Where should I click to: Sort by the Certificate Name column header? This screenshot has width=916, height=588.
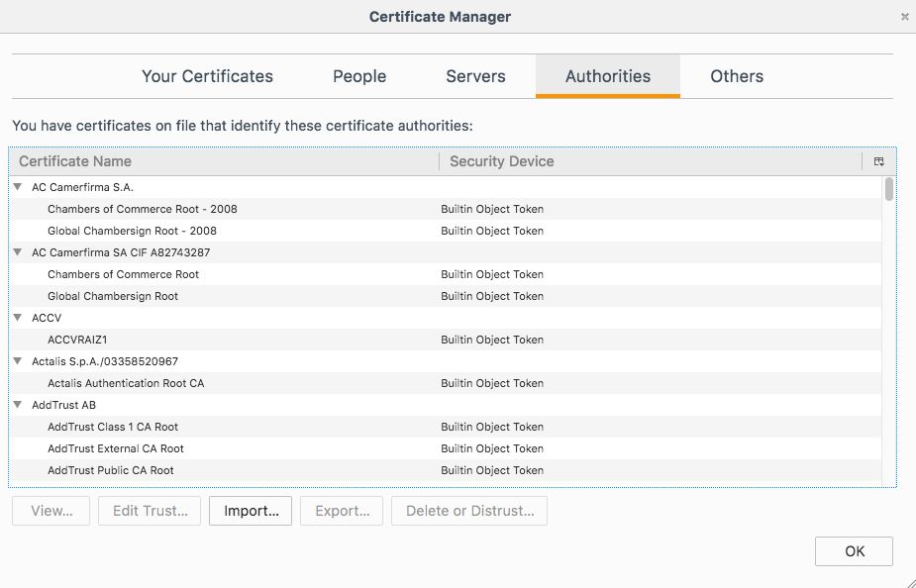point(74,160)
